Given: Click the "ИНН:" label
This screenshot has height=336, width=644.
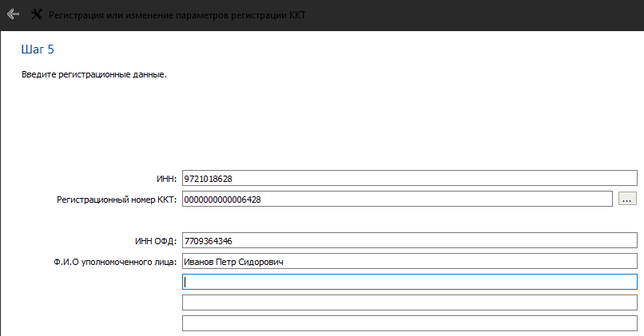Looking at the screenshot, I should coord(166,179).
